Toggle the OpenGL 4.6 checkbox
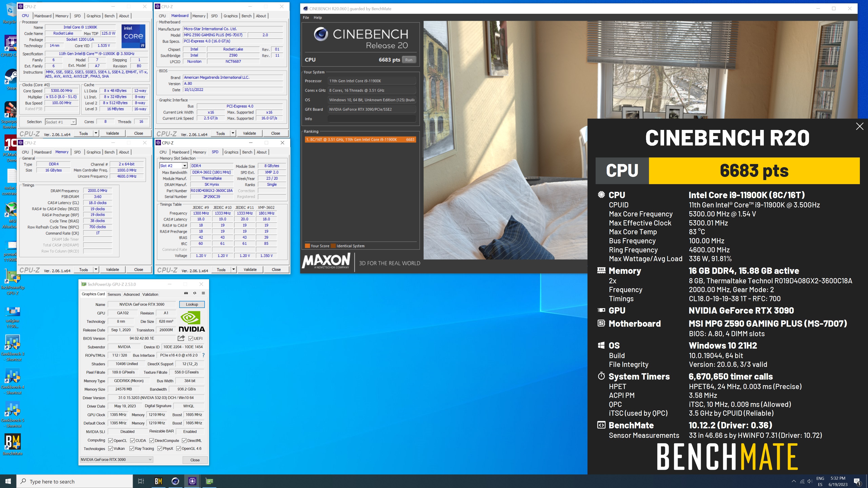 [179, 449]
